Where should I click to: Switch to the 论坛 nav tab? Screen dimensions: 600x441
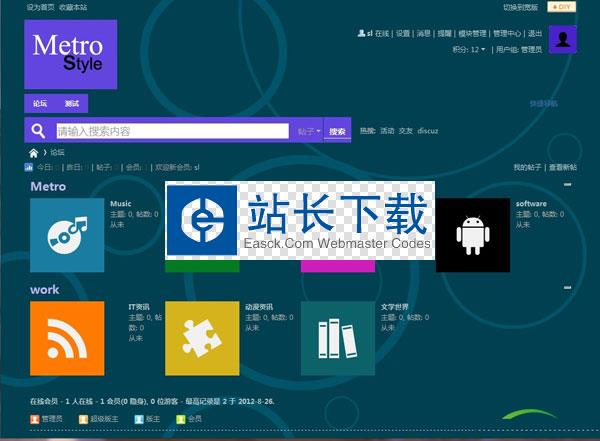point(40,103)
